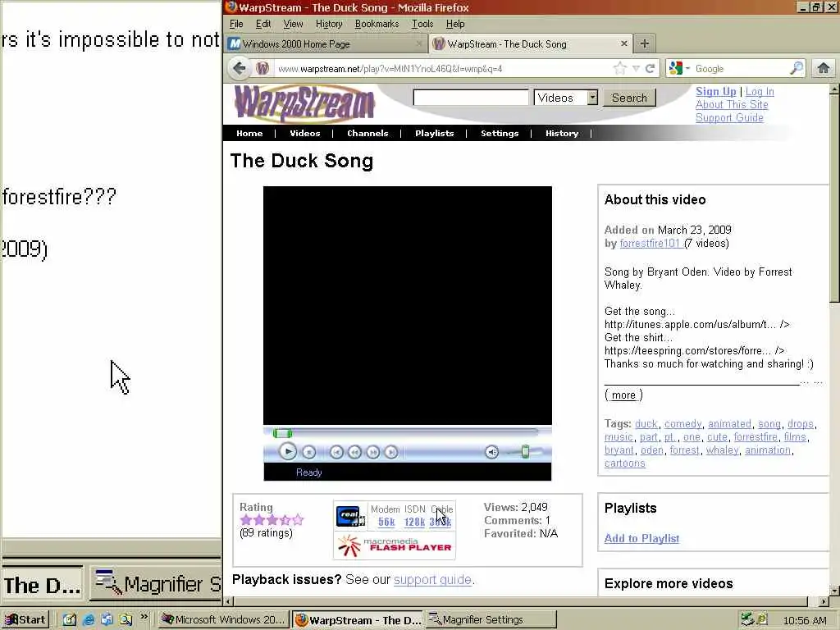Image resolution: width=840 pixels, height=630 pixels.
Task: Switch to Macromedia Flash Player format
Action: pos(395,546)
